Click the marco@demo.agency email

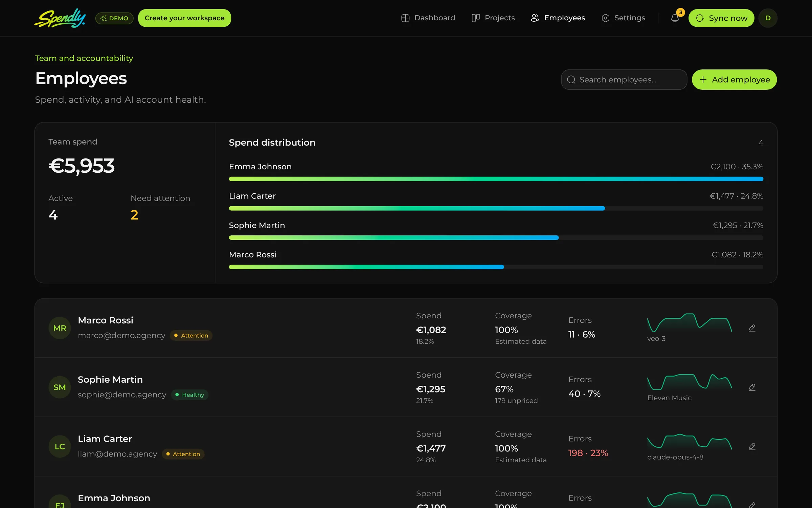coord(121,335)
